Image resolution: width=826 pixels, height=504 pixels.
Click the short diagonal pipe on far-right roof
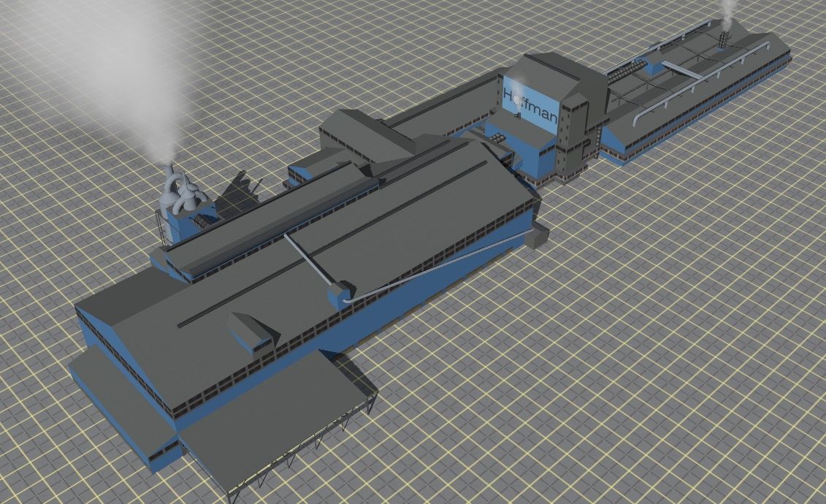click(x=684, y=71)
